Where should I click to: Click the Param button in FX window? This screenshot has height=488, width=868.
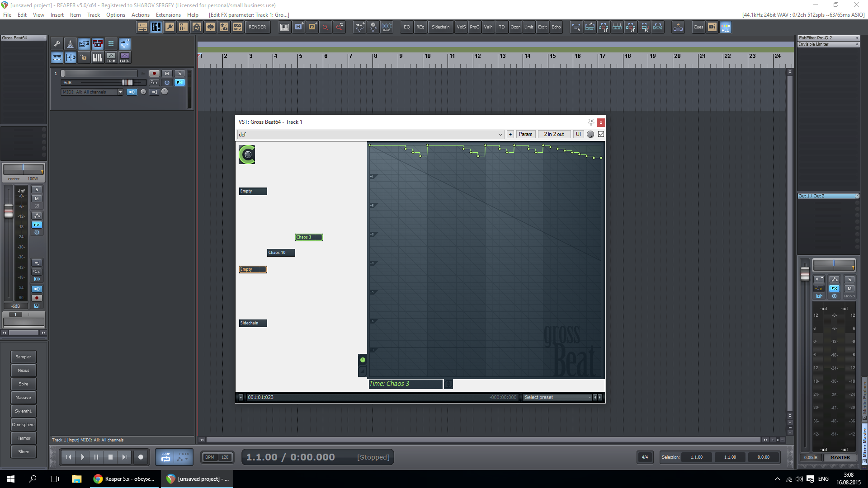(525, 134)
